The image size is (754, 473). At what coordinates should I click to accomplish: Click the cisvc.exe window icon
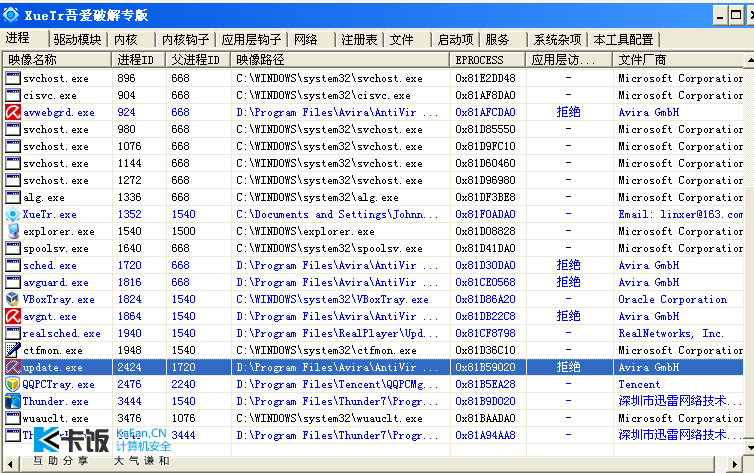[13, 95]
